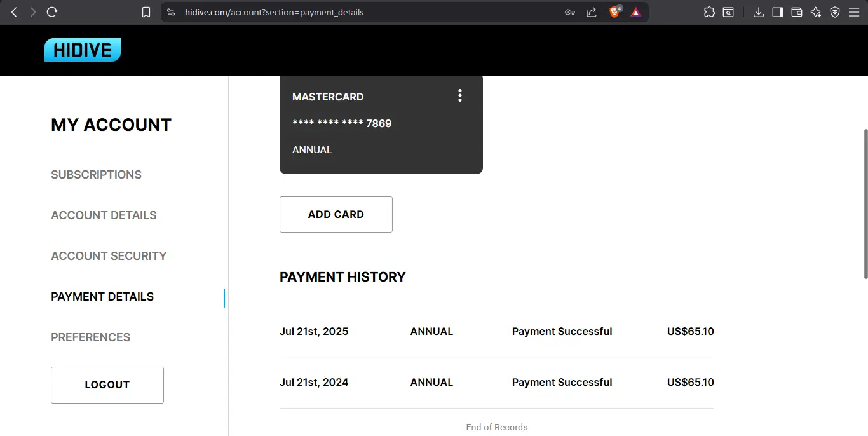Open the Account Security section
868x436 pixels.
click(x=109, y=256)
